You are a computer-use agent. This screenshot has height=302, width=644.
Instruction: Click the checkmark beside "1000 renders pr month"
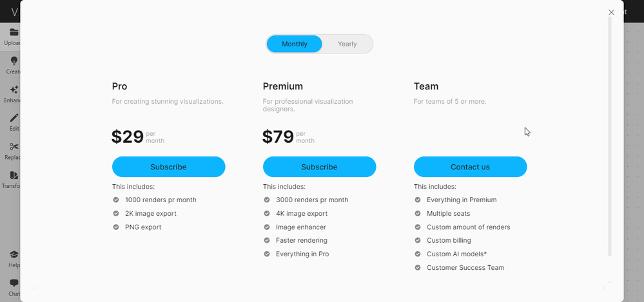point(116,200)
